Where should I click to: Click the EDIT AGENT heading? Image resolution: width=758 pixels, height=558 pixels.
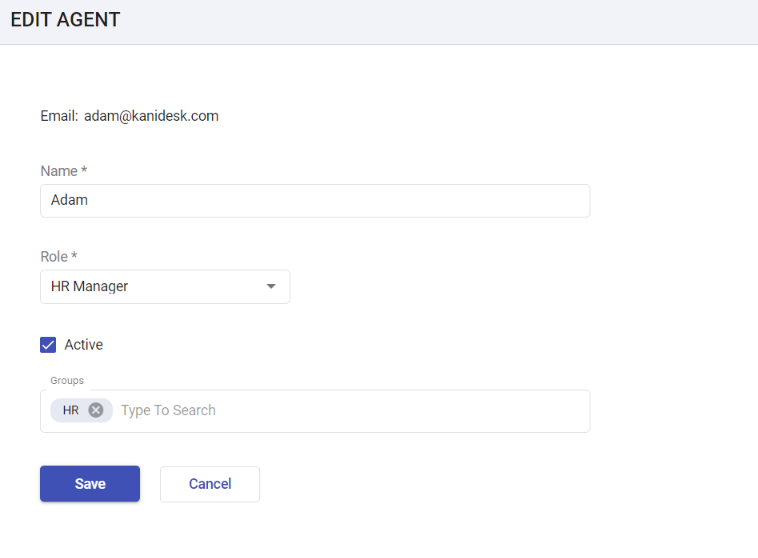65,20
